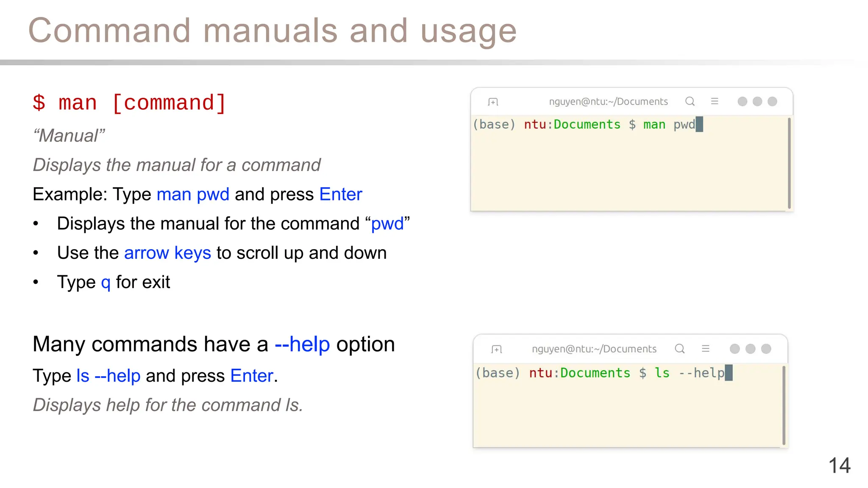This screenshot has height=488, width=868.
Task: Click the 'ls --help' command line in terminal
Action: 604,373
